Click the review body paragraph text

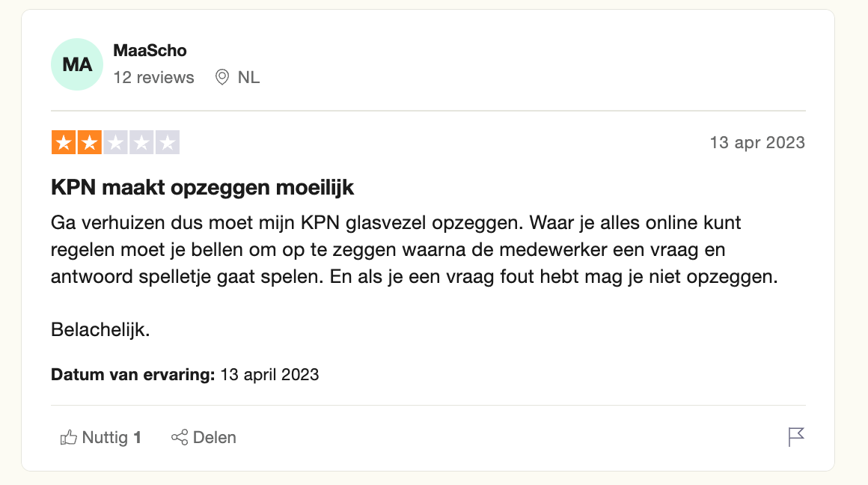pos(414,250)
